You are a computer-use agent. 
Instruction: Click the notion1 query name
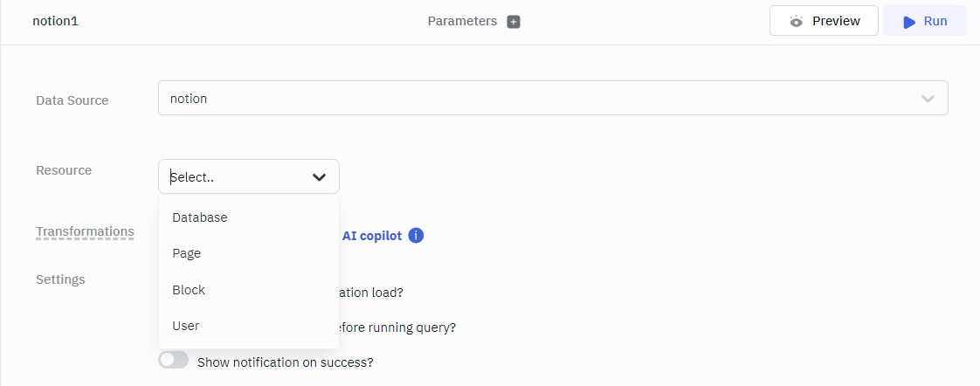click(x=56, y=21)
